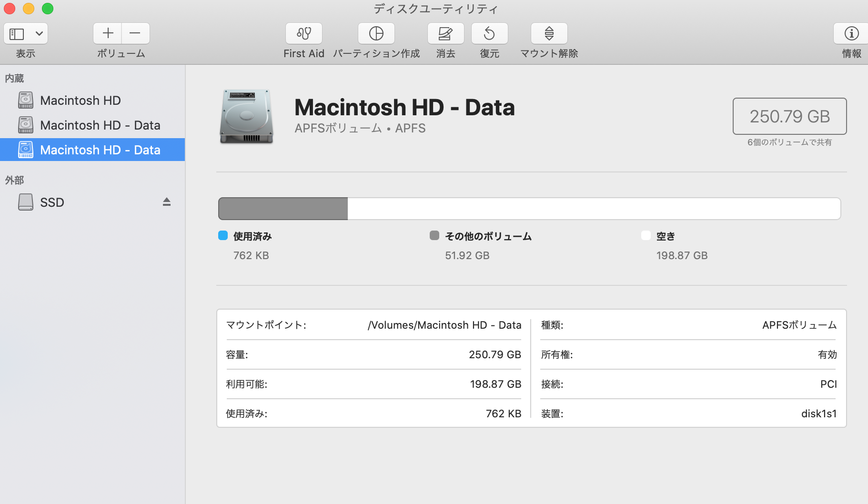Click the 51.92 GB other volumes value
This screenshot has width=868, height=504.
click(x=467, y=255)
